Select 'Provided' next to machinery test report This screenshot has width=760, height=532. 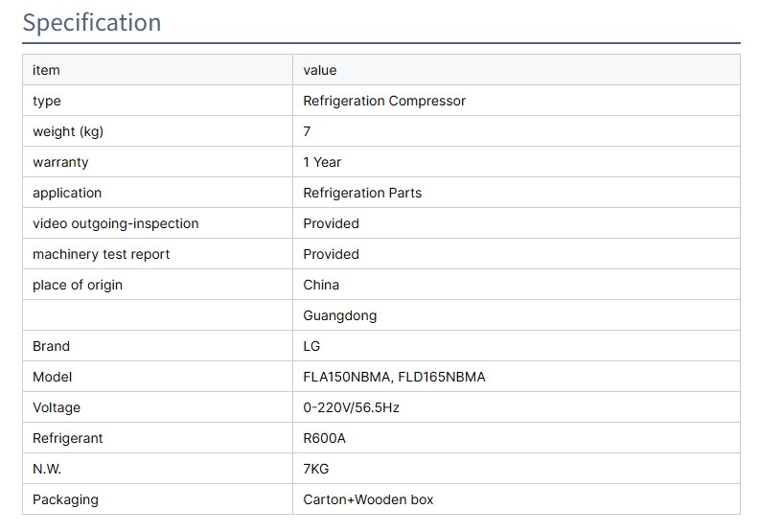(331, 254)
